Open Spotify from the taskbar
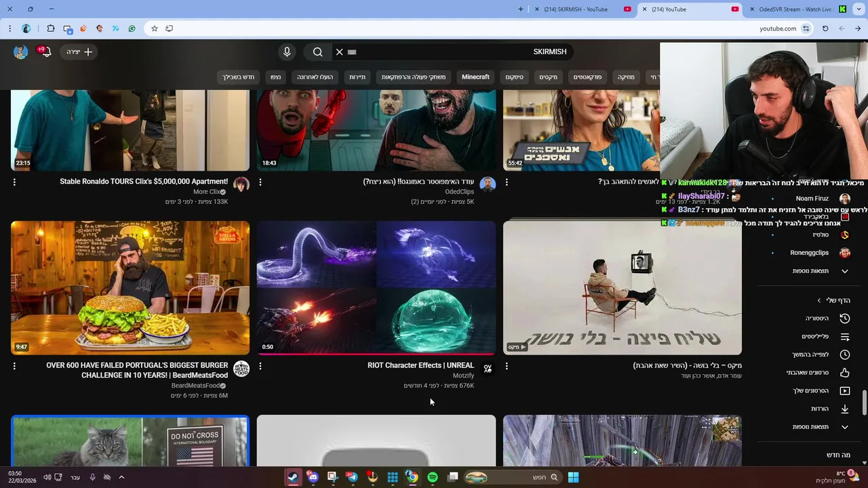The width and height of the screenshot is (868, 488). coord(433,477)
